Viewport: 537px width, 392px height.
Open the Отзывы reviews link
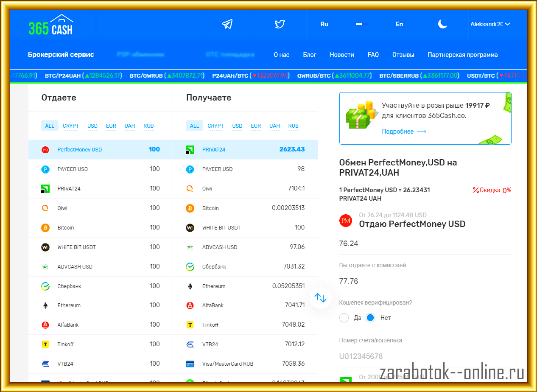403,55
